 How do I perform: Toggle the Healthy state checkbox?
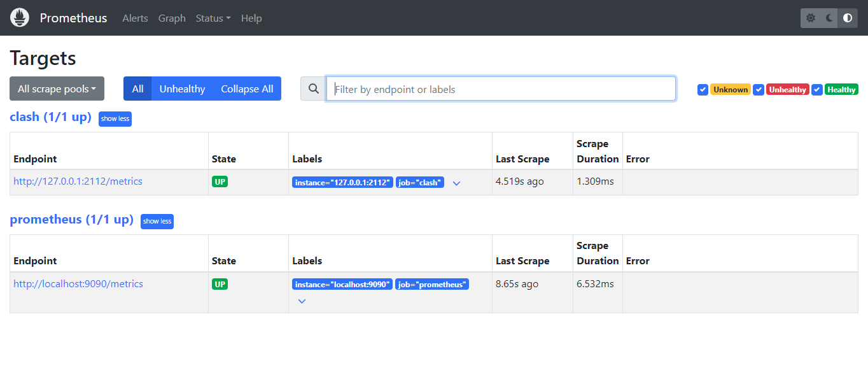(x=817, y=90)
